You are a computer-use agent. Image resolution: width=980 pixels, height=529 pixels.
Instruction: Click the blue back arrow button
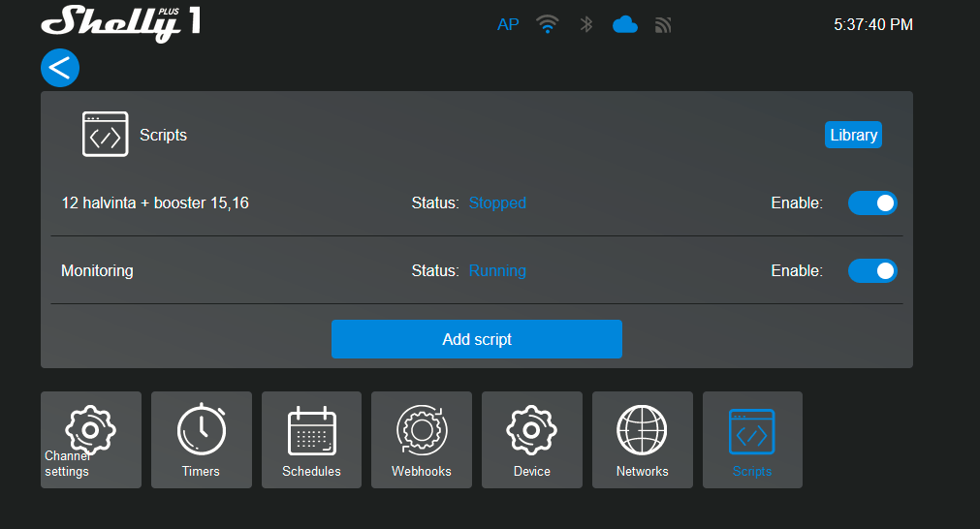(60, 68)
